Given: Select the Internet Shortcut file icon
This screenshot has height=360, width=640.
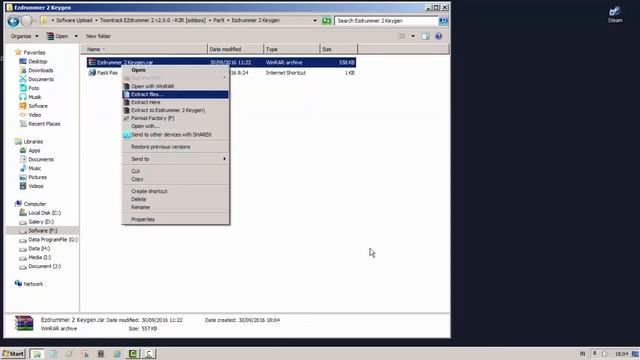Looking at the screenshot, I should (92, 73).
